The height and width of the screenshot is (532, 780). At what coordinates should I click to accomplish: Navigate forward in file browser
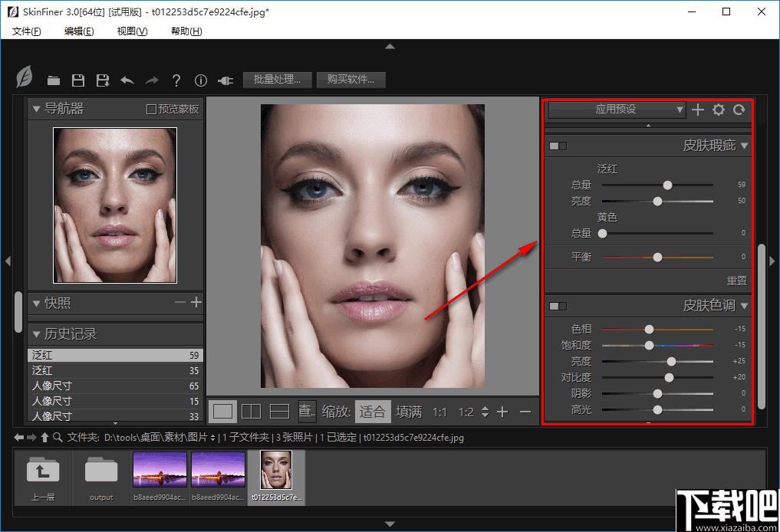click(x=32, y=438)
